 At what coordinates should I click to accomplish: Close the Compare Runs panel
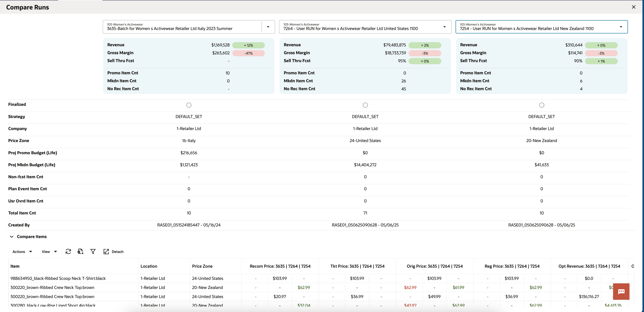coord(634,7)
